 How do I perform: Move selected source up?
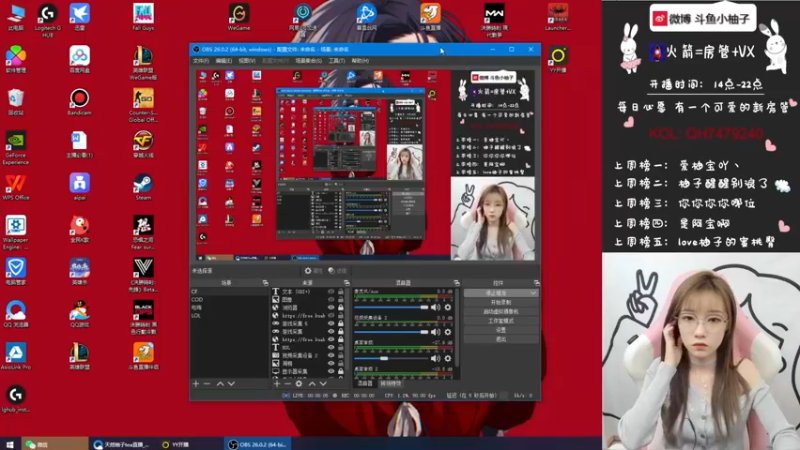(x=312, y=383)
